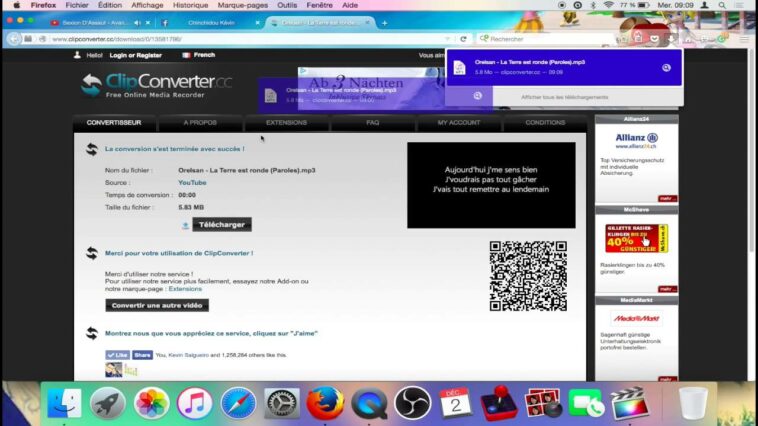Click 'Afficher tous les téléchargements'
This screenshot has width=758, height=426.
point(564,97)
